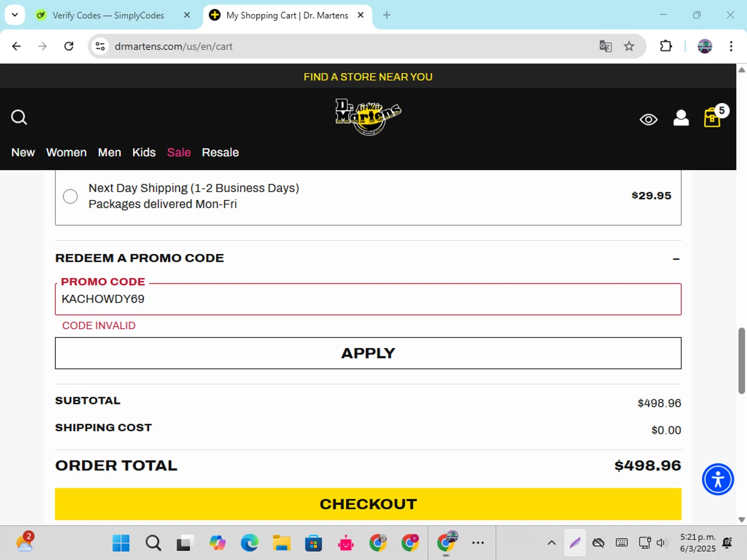The width and height of the screenshot is (747, 560).
Task: Open Task View on the taskbar
Action: (x=184, y=543)
